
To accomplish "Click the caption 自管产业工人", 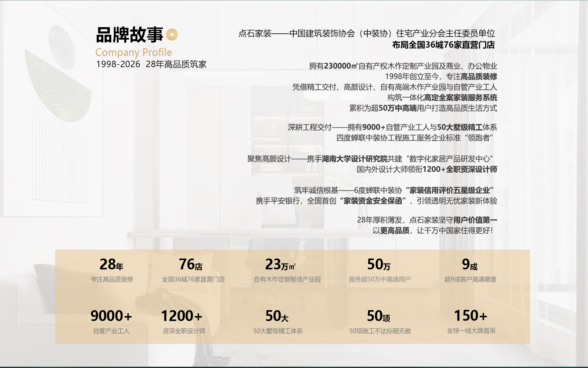I will click(111, 331).
